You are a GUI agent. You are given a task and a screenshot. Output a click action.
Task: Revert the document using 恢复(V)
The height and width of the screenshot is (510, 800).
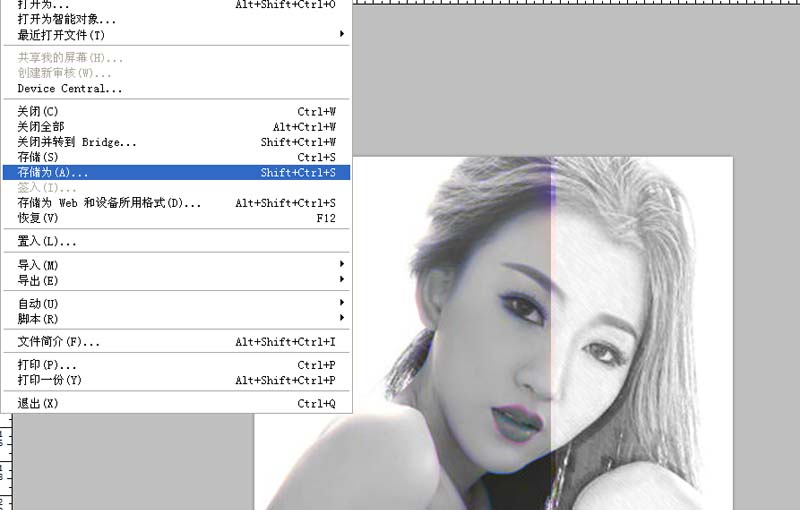(38, 218)
